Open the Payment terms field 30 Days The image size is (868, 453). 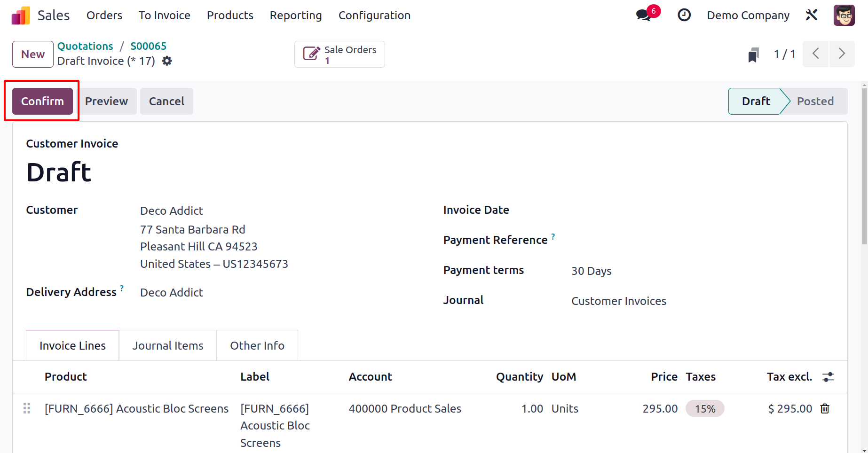pos(592,271)
